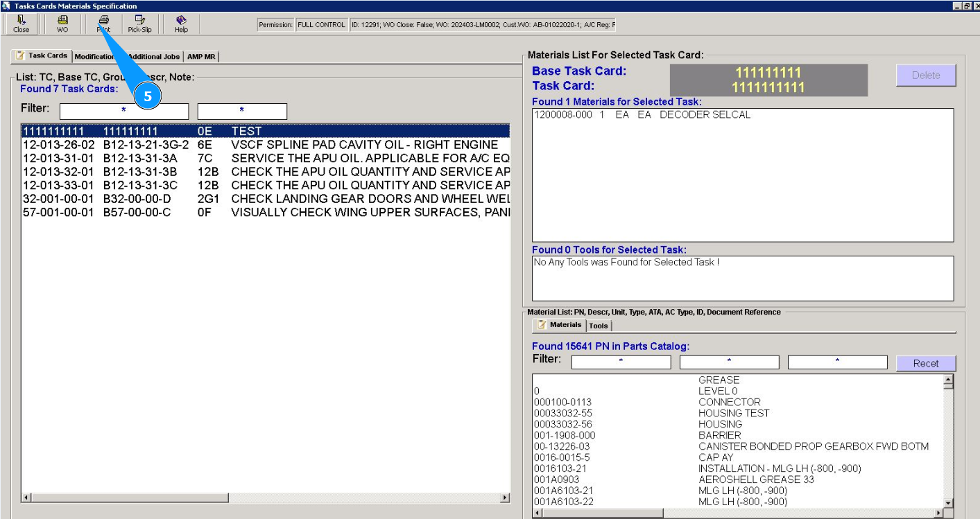Click the task card list right scroll arrow
The width and height of the screenshot is (980, 519).
(504, 498)
